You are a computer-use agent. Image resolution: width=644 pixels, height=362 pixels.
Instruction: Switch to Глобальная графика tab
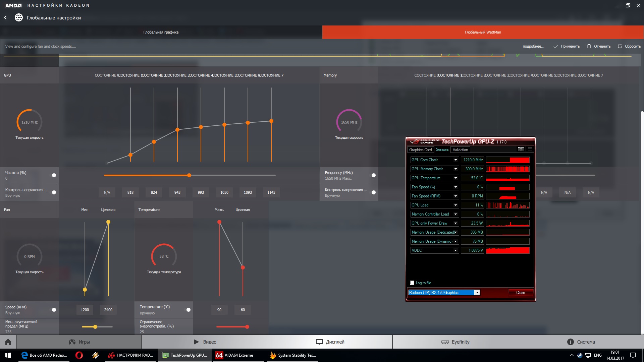(161, 32)
